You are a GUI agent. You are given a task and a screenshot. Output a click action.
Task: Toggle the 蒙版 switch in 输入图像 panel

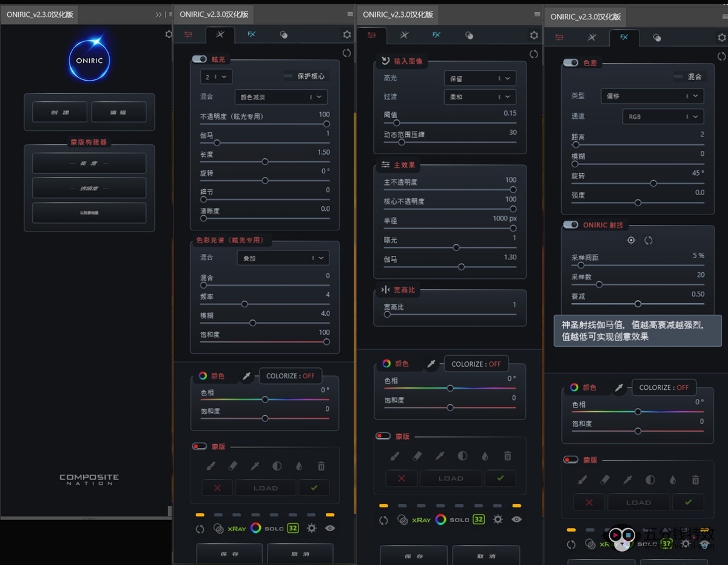[x=383, y=436]
